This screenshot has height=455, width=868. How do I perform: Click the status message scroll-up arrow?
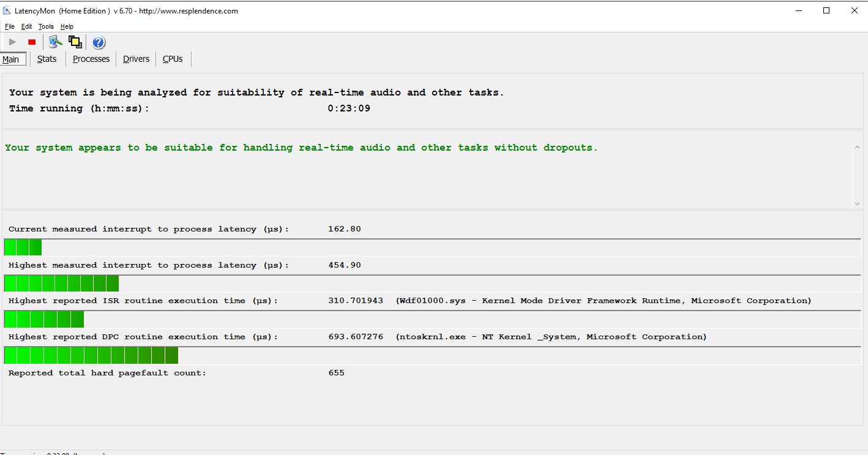click(856, 147)
